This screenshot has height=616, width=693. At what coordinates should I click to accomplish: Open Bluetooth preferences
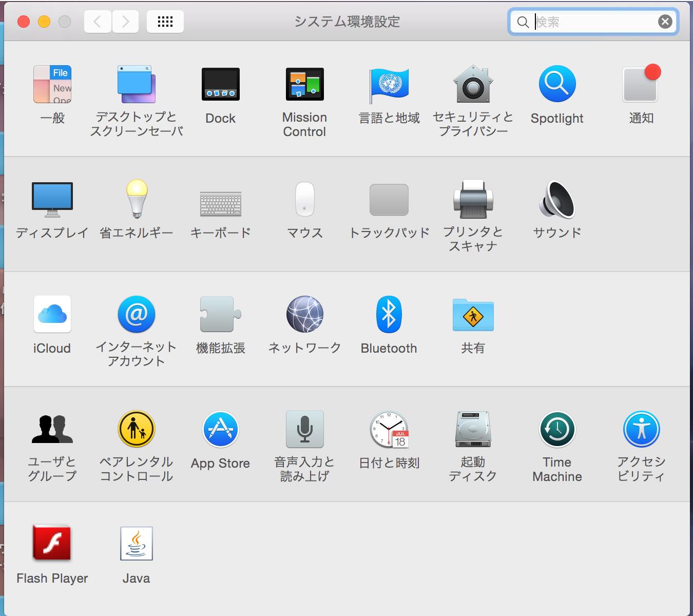click(389, 314)
